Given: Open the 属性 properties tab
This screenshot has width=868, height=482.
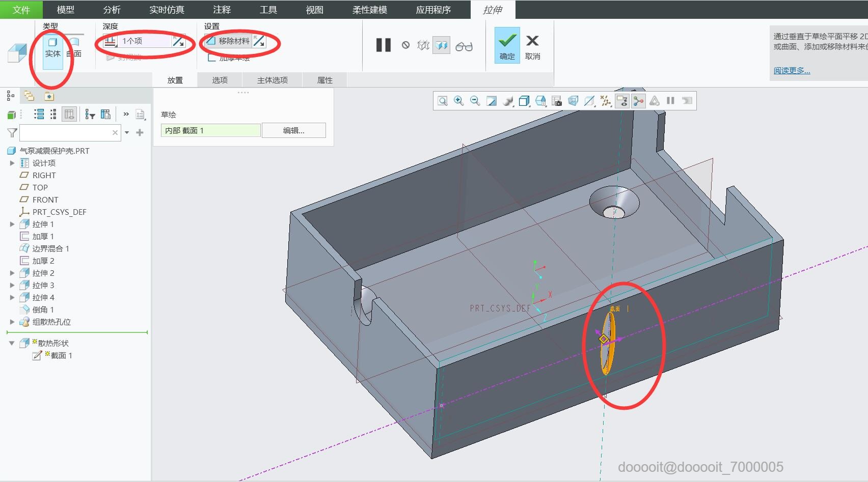Looking at the screenshot, I should tap(325, 80).
